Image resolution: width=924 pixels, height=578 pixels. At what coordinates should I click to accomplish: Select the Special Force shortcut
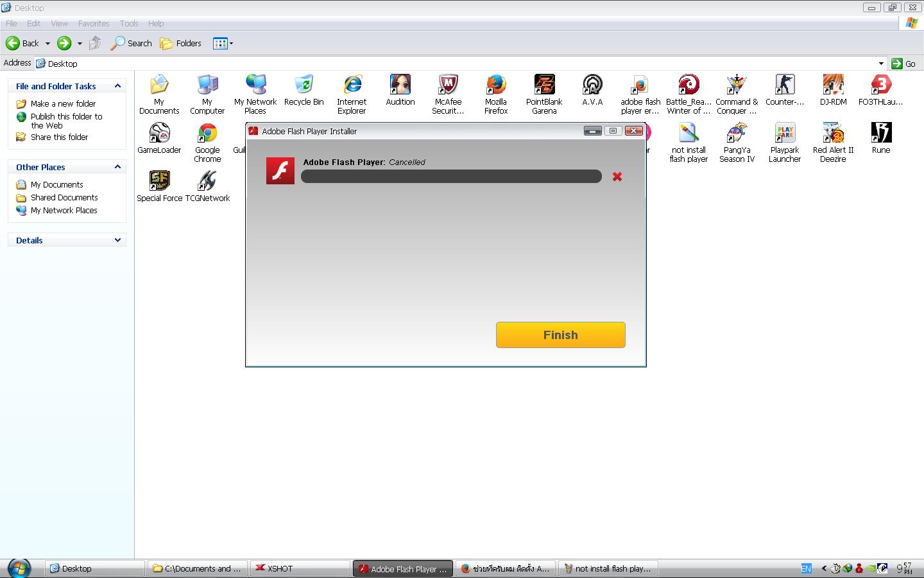(x=159, y=187)
